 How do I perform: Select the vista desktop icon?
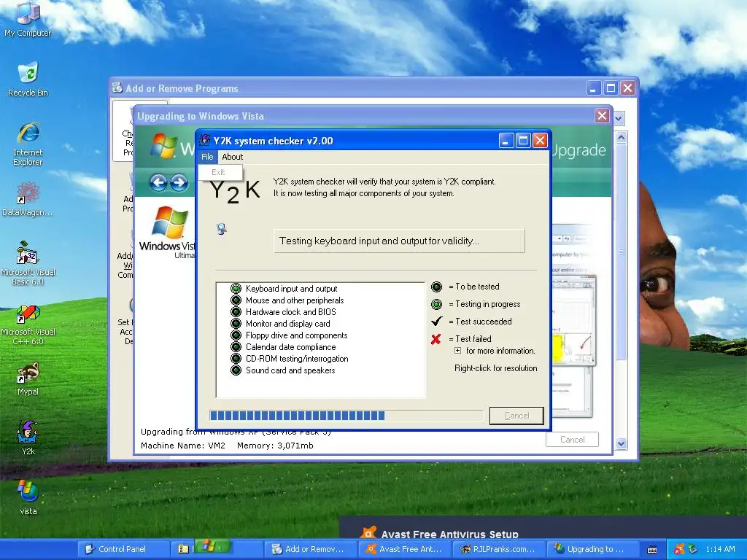28,498
